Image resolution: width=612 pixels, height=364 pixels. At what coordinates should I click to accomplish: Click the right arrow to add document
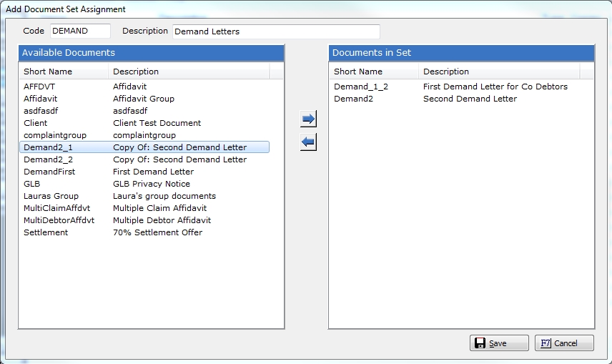coord(308,119)
